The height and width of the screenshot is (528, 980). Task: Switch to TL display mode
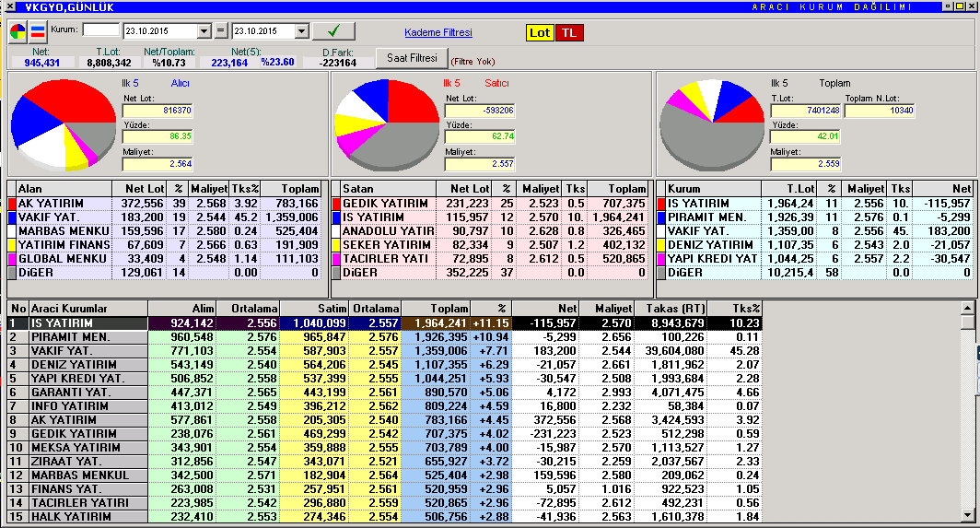[569, 32]
